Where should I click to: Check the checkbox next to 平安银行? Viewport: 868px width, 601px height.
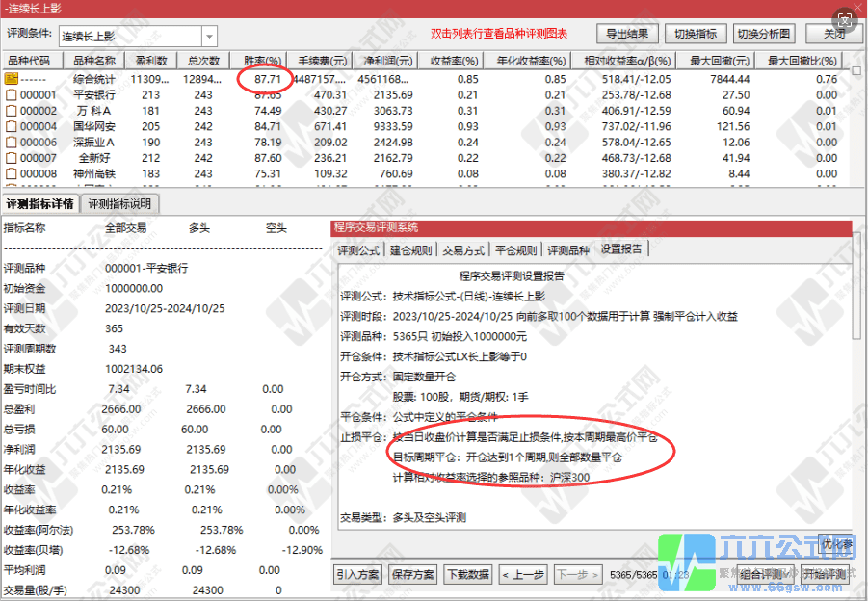(11, 94)
